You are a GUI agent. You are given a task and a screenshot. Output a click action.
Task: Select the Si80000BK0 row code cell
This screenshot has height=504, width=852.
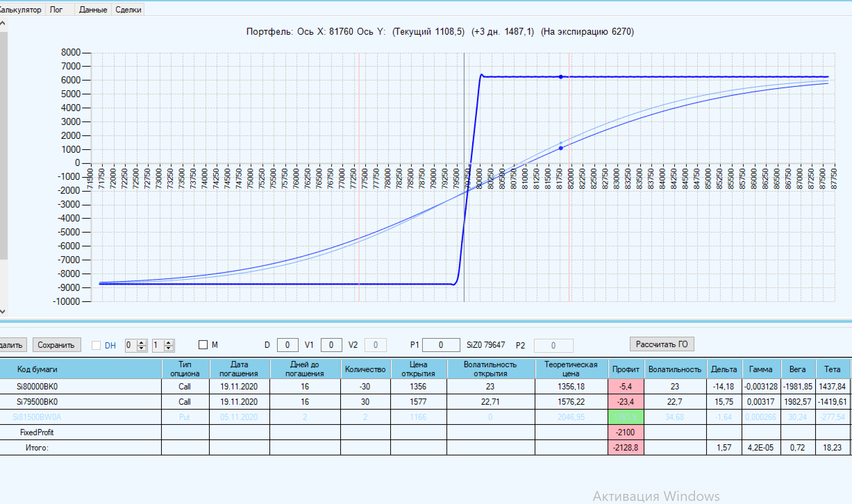pos(37,386)
